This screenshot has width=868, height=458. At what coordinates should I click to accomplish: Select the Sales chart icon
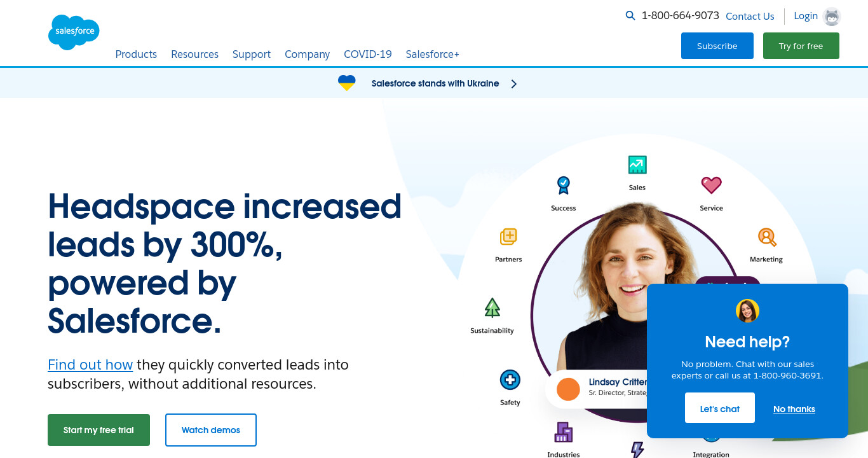tap(637, 165)
